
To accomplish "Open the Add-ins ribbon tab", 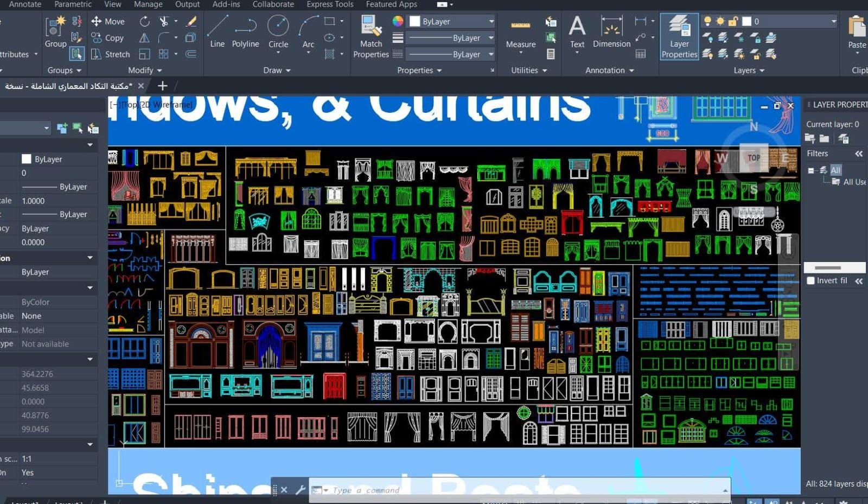I will tap(226, 4).
